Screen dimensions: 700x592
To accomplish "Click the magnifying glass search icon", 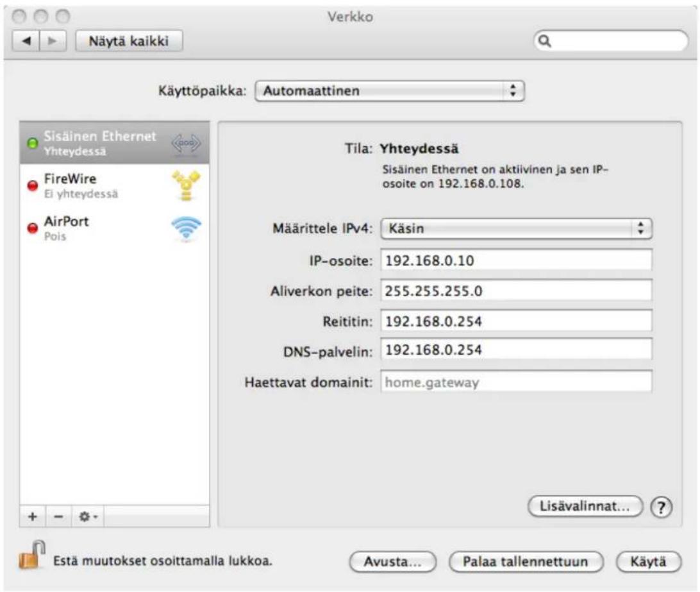I will coord(545,41).
